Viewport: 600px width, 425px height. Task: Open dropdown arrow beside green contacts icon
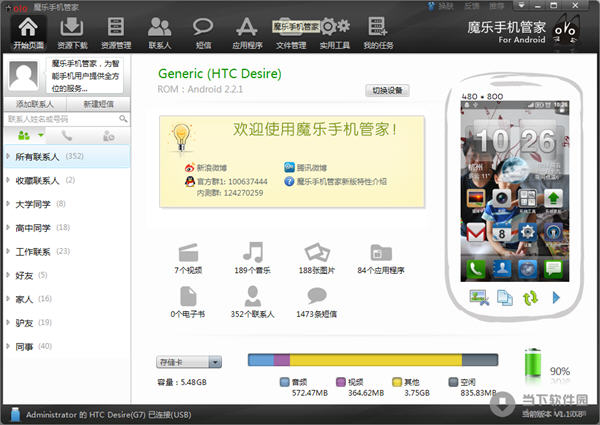click(x=41, y=135)
